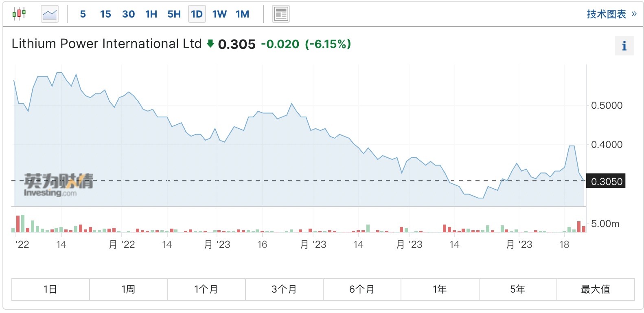The height and width of the screenshot is (313, 644).
Task: Set interval to 30 minutes
Action: [x=128, y=14]
